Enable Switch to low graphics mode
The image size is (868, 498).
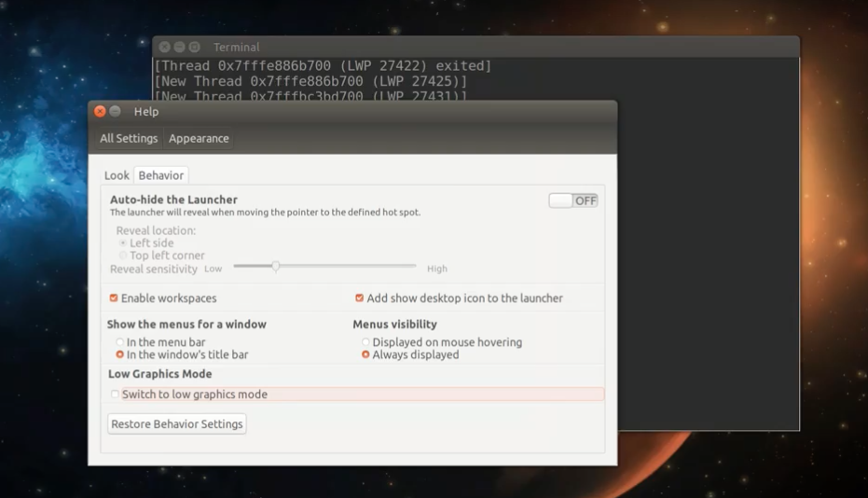115,394
